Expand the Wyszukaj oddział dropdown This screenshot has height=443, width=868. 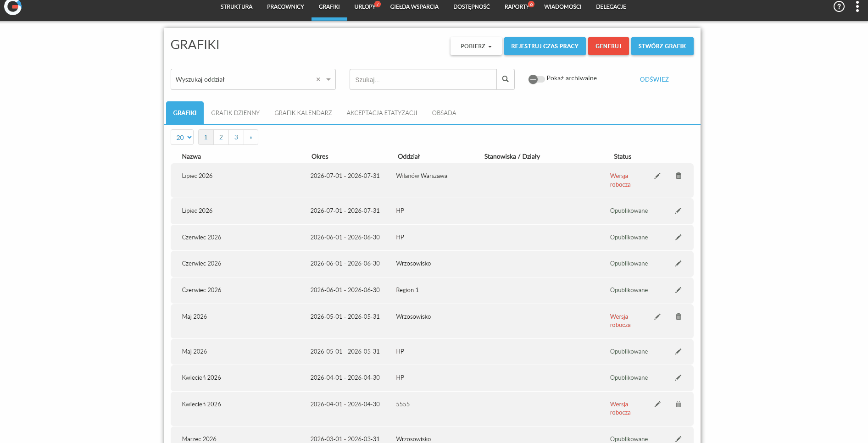click(x=328, y=79)
